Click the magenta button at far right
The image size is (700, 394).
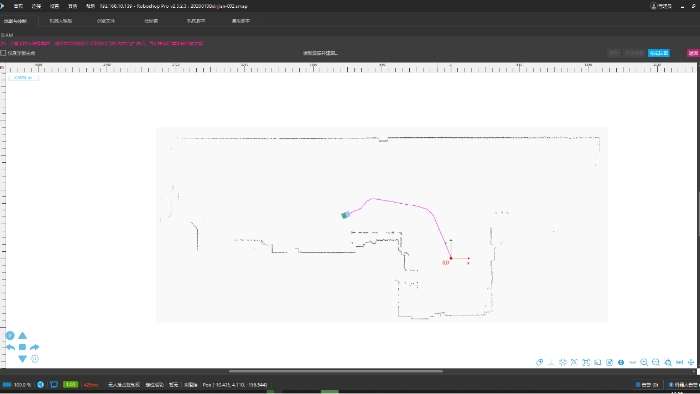coord(693,53)
